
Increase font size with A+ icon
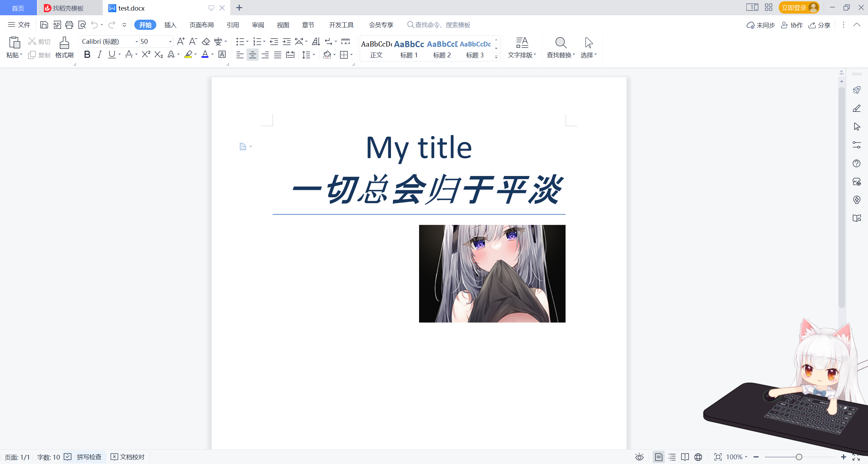(x=181, y=41)
